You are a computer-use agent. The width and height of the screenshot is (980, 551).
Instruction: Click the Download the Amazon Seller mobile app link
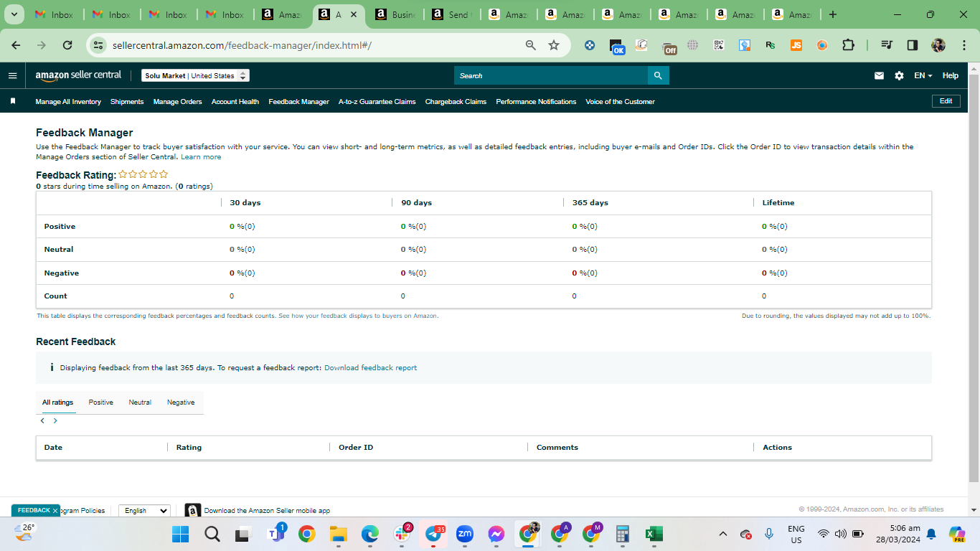[x=267, y=511]
